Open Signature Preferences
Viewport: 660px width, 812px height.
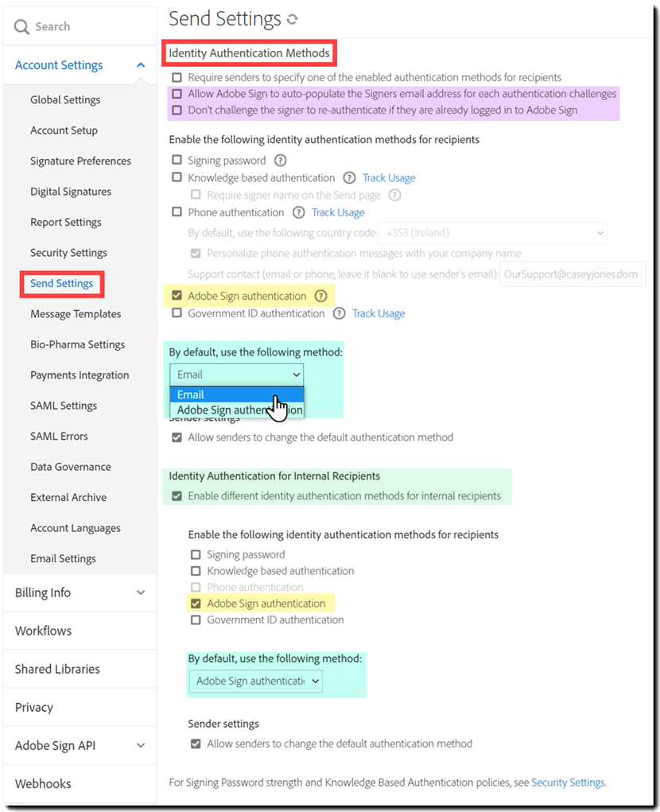[x=81, y=161]
